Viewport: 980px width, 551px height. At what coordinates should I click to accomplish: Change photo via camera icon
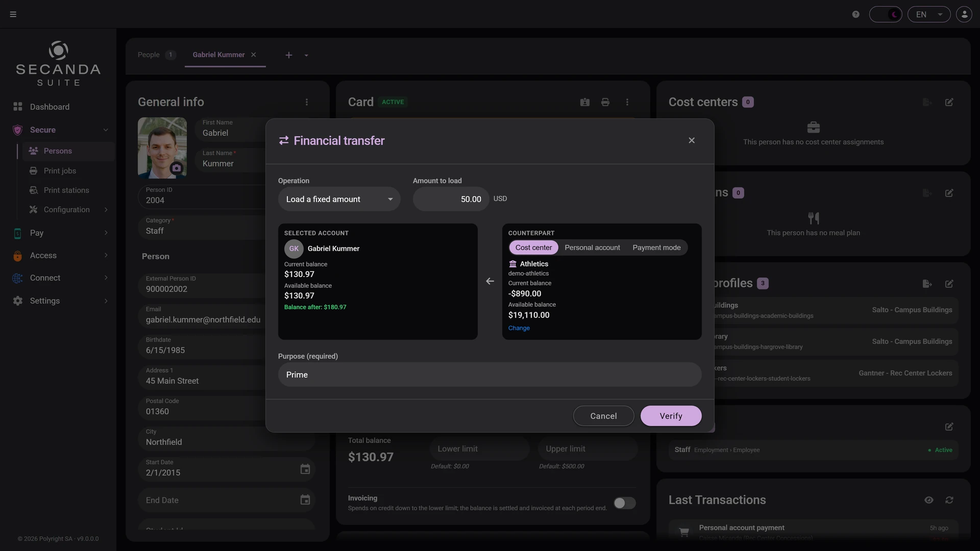click(x=177, y=168)
